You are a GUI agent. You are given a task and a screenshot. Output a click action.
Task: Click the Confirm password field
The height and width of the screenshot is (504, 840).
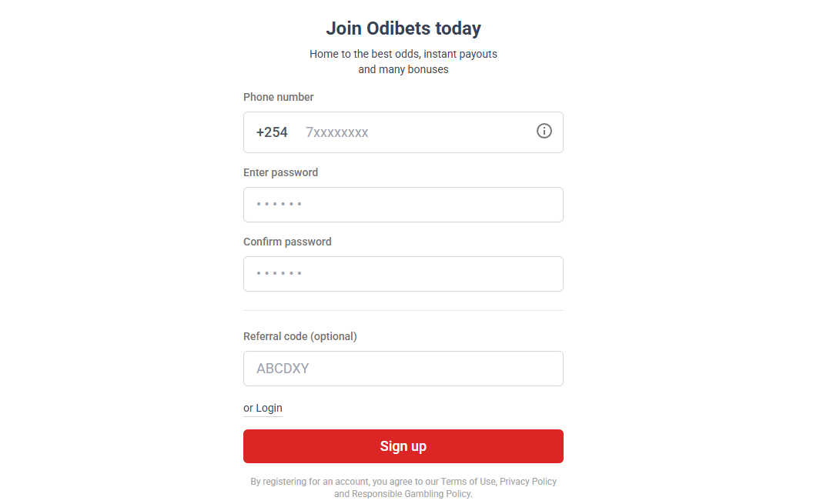pyautogui.click(x=403, y=273)
